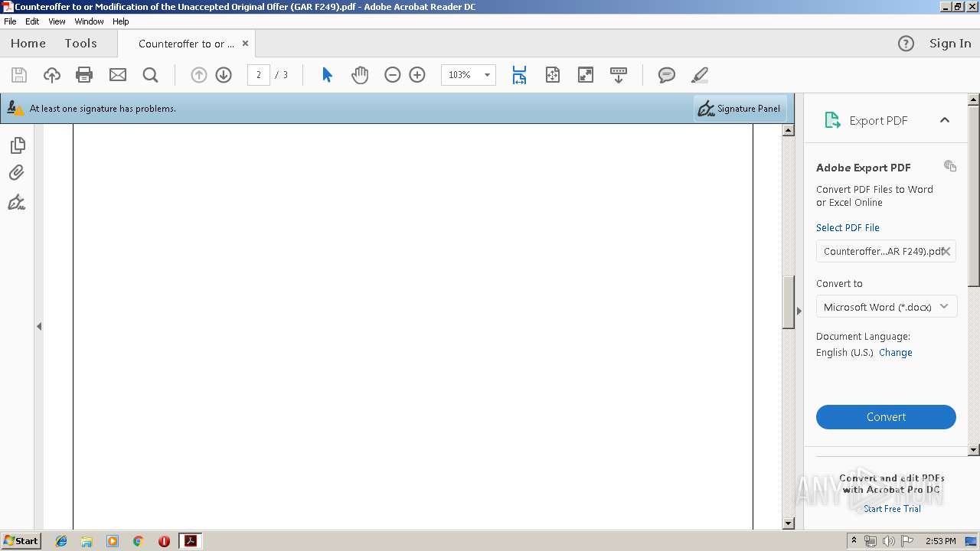Image resolution: width=980 pixels, height=551 pixels.
Task: Click right pane scrollbar thumb
Action: click(974, 197)
